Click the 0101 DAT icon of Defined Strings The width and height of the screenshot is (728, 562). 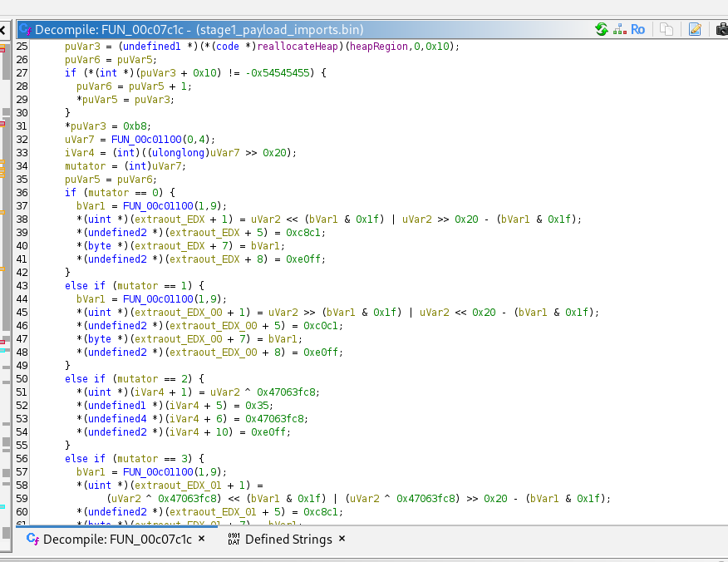click(234, 539)
